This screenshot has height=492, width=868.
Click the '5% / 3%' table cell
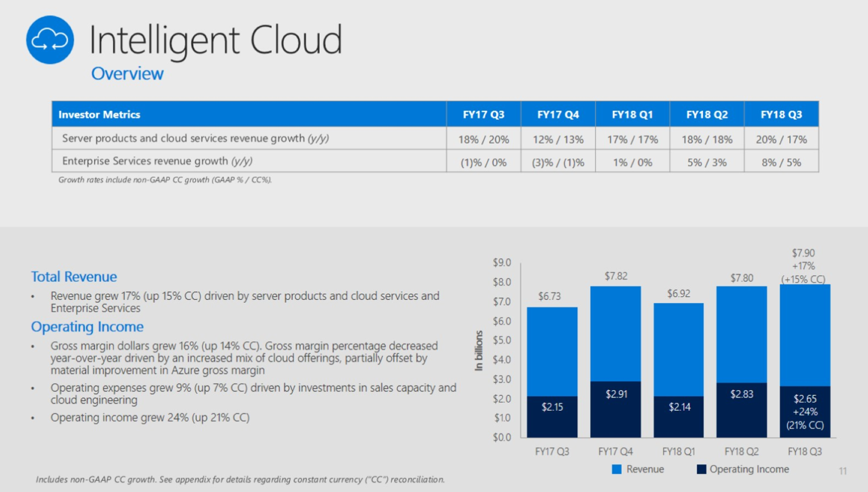point(707,162)
